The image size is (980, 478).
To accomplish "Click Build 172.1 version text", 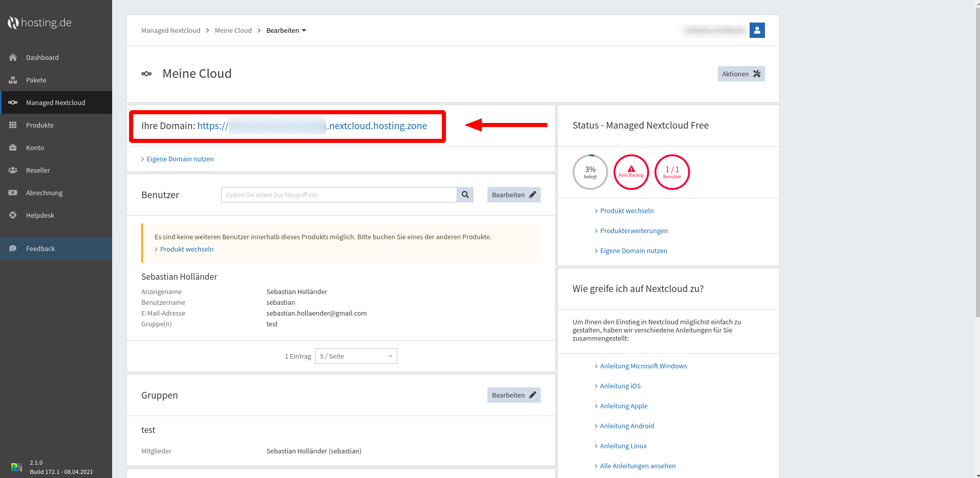I will click(x=61, y=472).
